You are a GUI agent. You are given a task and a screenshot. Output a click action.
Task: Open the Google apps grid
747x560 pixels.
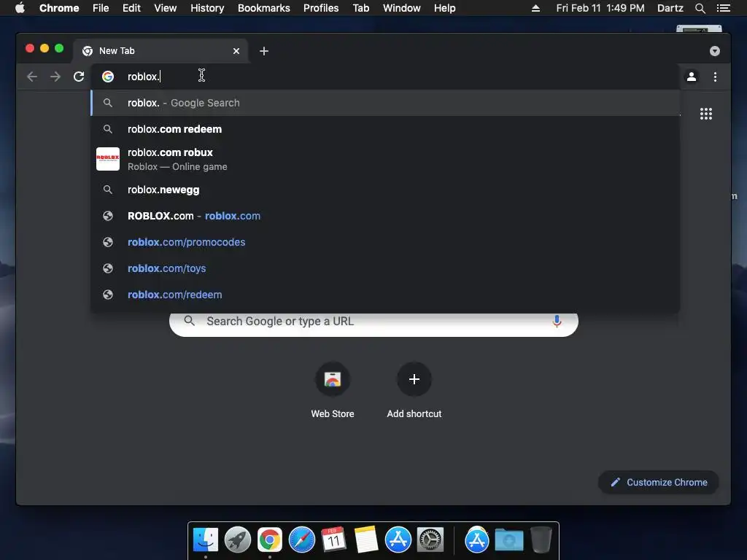706,114
